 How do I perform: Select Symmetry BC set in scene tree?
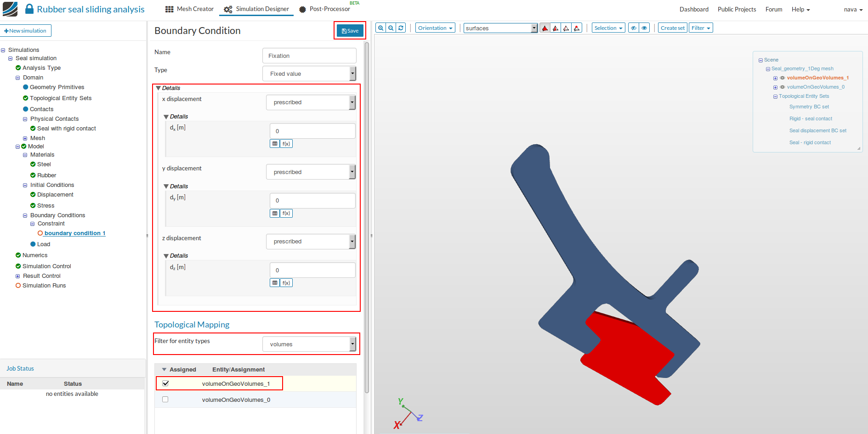click(x=809, y=107)
